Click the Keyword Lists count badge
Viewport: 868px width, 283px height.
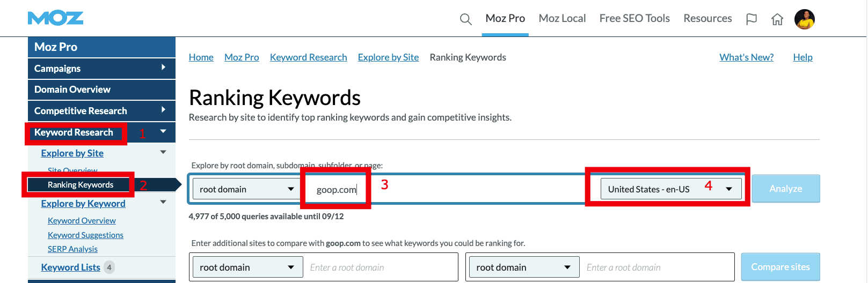coord(109,267)
